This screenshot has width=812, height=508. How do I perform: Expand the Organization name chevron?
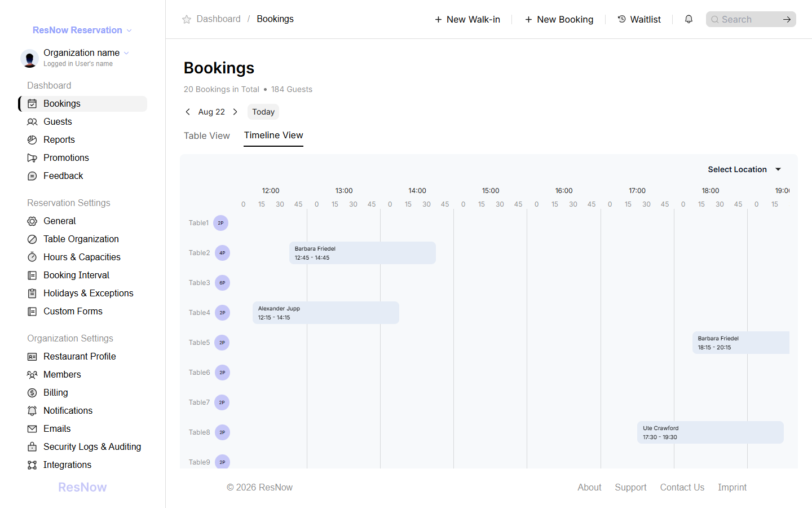pos(126,53)
